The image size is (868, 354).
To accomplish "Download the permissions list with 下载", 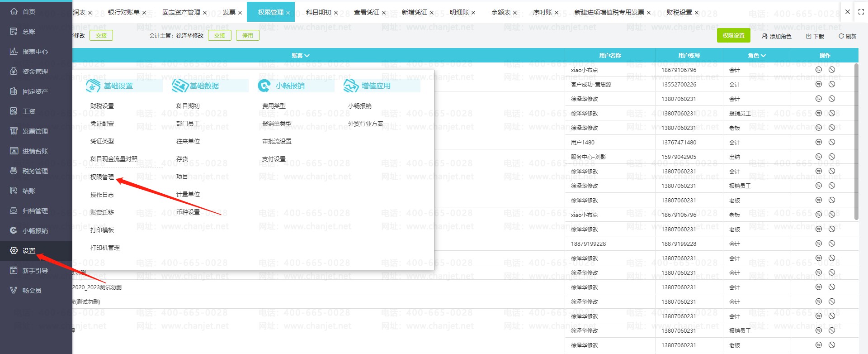I will (815, 36).
